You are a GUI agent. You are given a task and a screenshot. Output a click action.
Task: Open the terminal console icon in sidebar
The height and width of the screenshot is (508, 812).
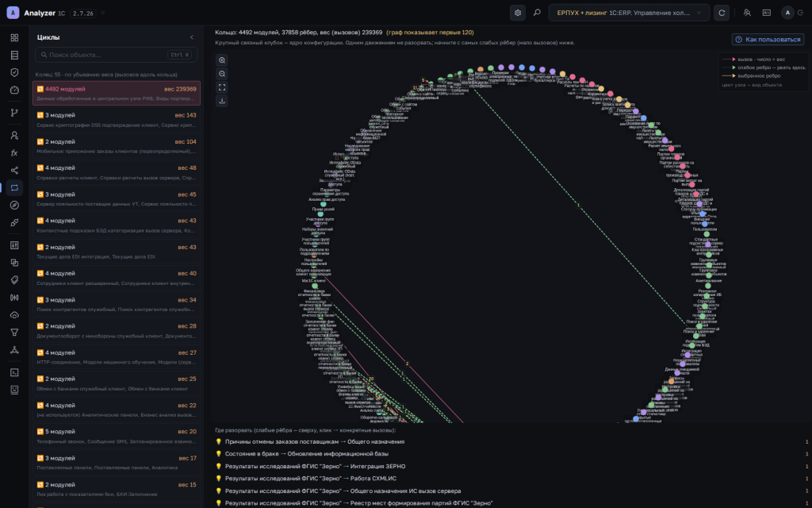coord(14,372)
